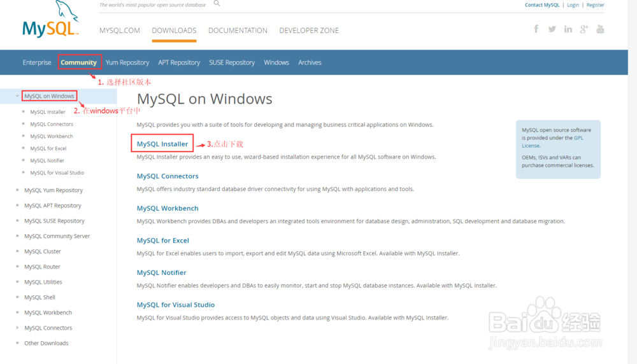Open MySQL Installer in the sidebar
This screenshot has height=364, width=637.
tap(48, 112)
